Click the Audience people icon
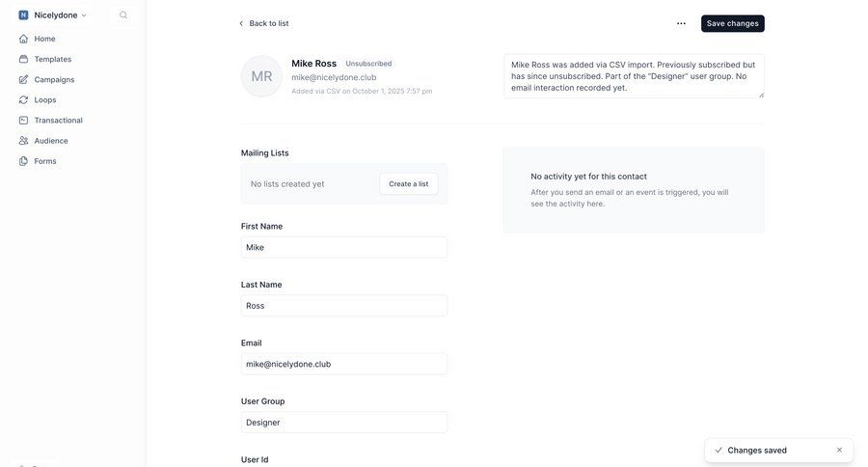 (x=23, y=141)
